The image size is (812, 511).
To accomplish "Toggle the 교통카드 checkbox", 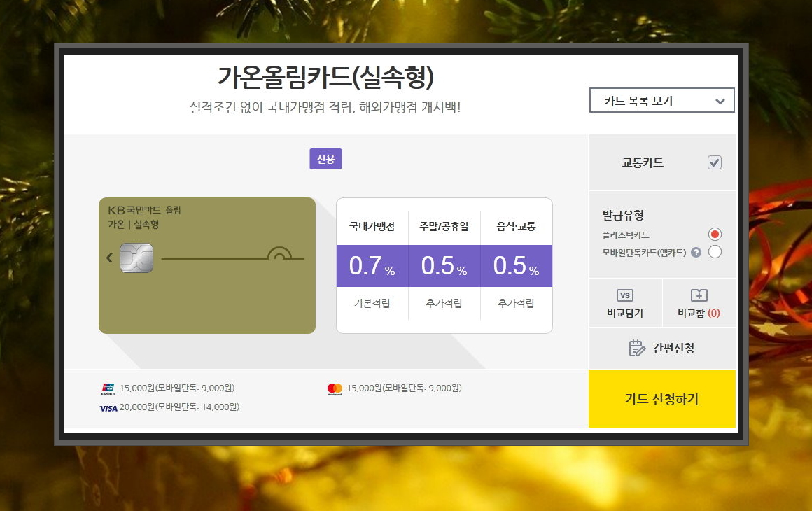I will [x=715, y=162].
